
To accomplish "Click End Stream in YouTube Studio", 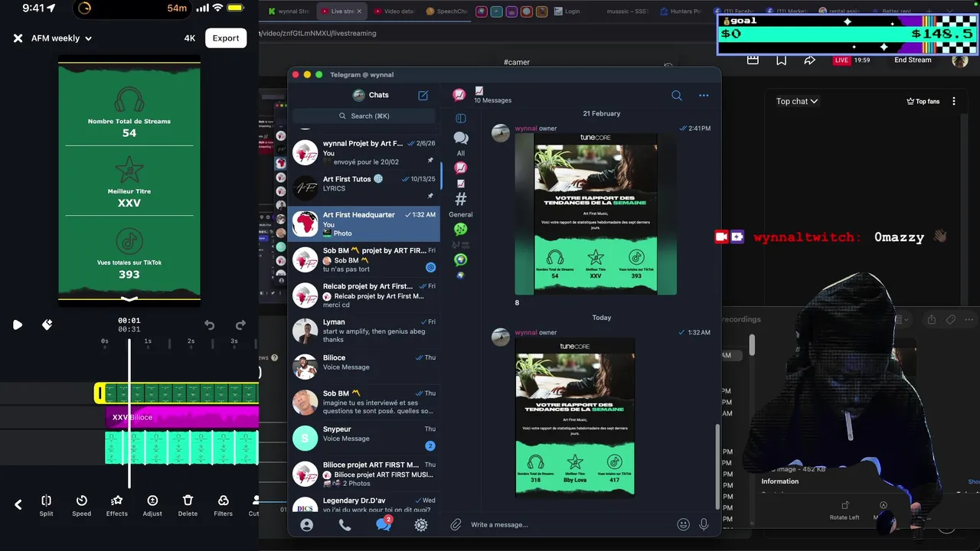I will (x=913, y=60).
